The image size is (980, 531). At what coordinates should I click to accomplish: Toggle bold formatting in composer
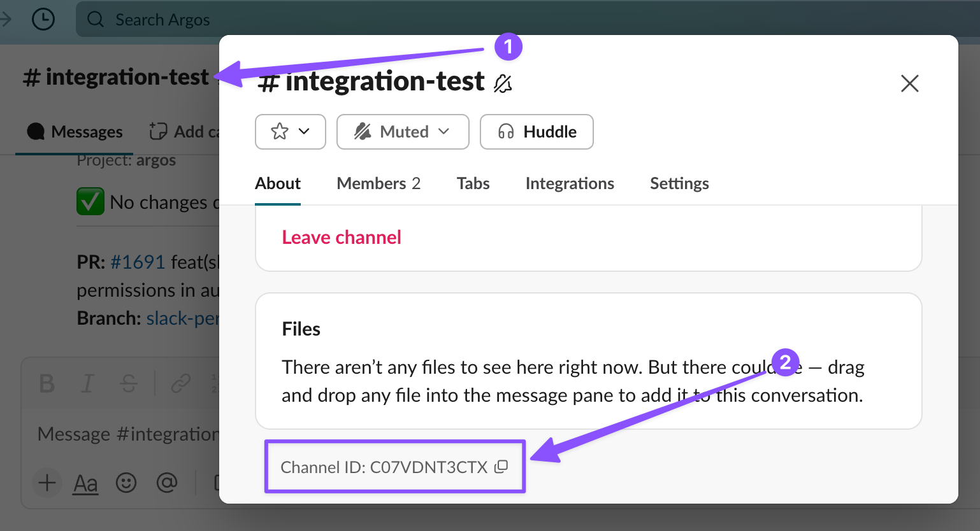click(x=47, y=384)
